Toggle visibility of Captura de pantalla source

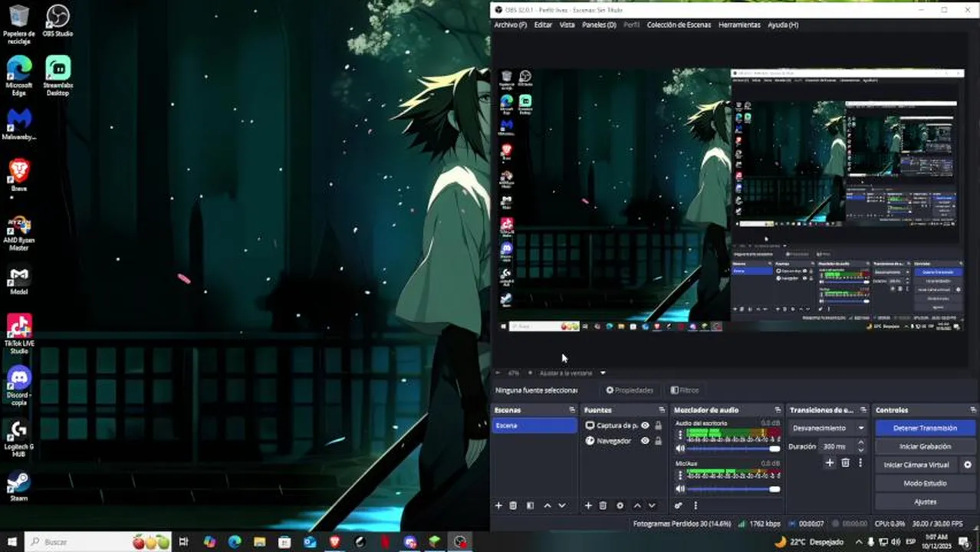click(x=645, y=426)
